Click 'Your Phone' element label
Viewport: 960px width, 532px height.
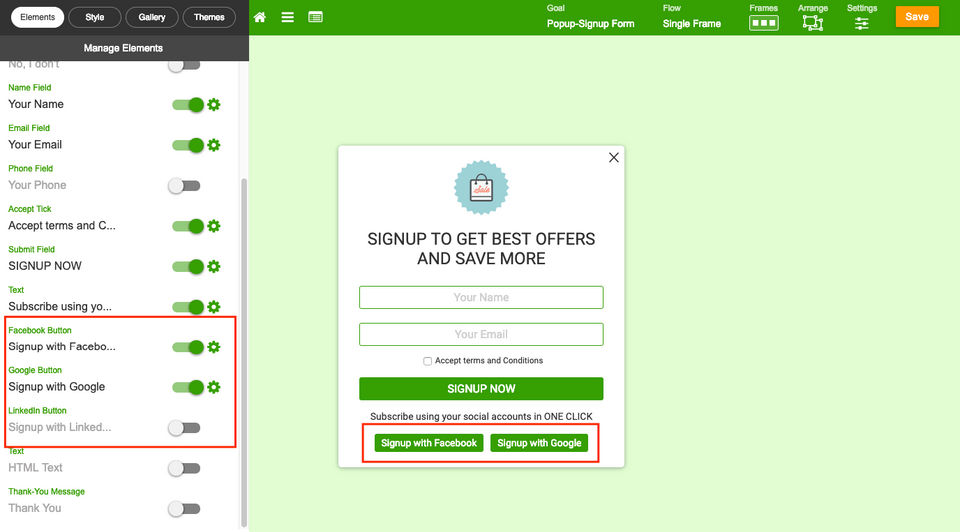[x=37, y=185]
